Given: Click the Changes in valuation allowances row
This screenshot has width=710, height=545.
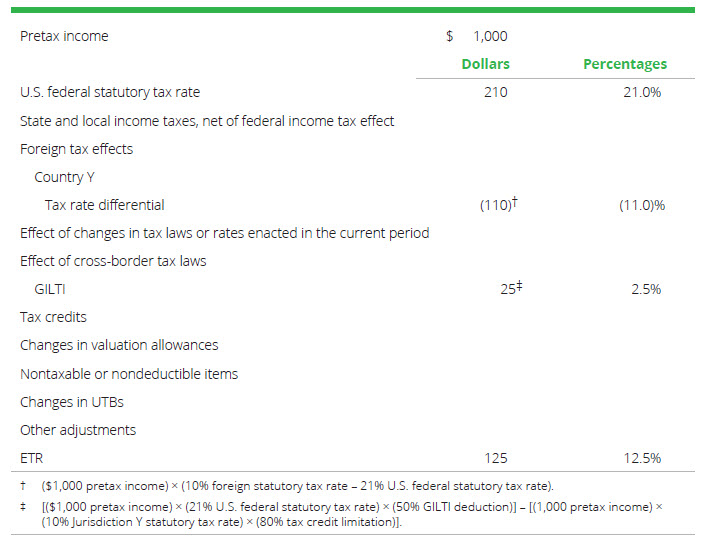Looking at the screenshot, I should click(119, 345).
